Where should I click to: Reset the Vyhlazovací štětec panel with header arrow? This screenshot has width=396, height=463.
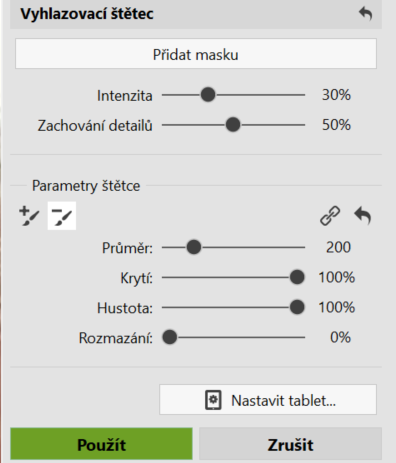point(365,14)
